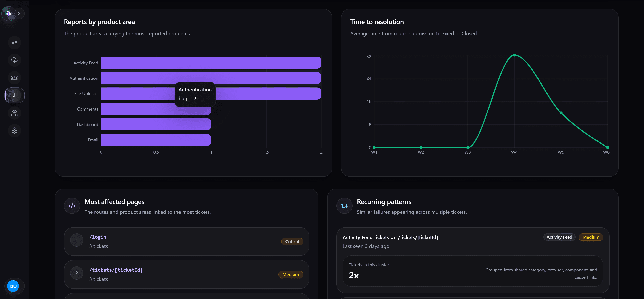Select the analytics bar-chart icon in sidebar
Image resolution: width=644 pixels, height=299 pixels.
pyautogui.click(x=15, y=95)
